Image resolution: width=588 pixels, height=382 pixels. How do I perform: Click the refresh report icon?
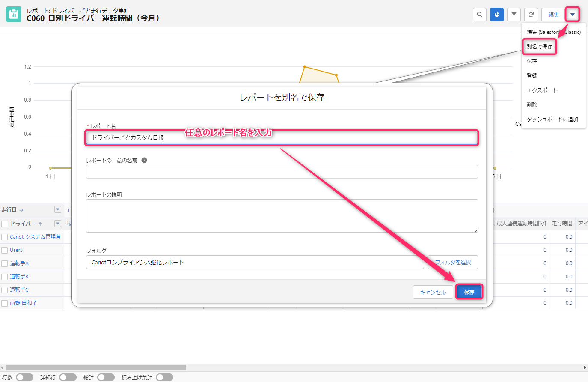tap(531, 15)
